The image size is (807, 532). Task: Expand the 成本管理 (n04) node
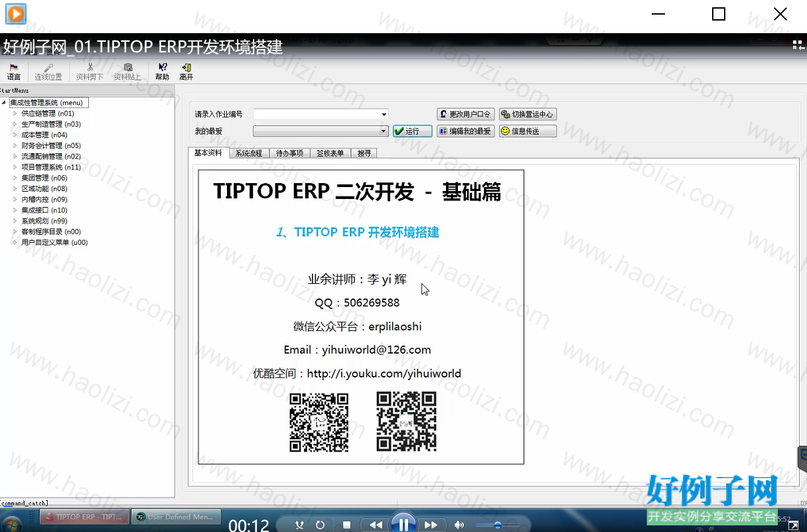click(15, 135)
